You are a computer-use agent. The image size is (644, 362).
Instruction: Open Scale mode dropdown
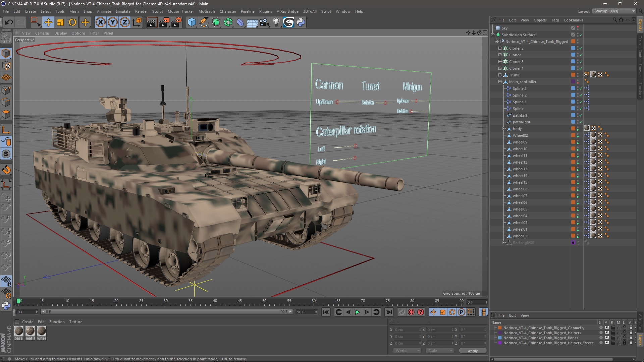pos(440,351)
